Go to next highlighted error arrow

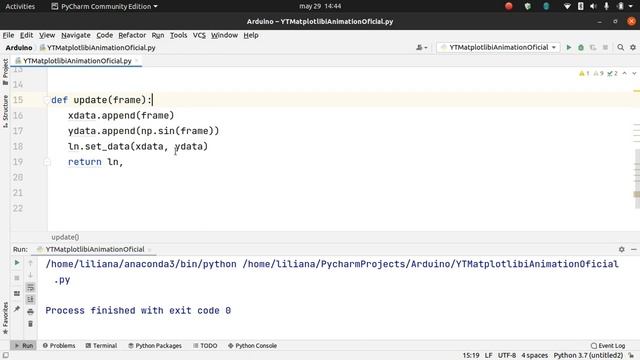[634, 73]
